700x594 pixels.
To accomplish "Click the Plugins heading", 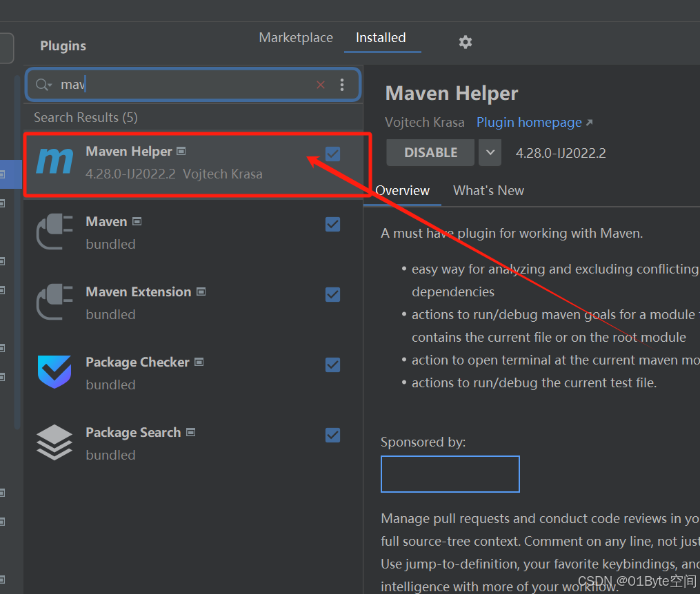I will [63, 45].
